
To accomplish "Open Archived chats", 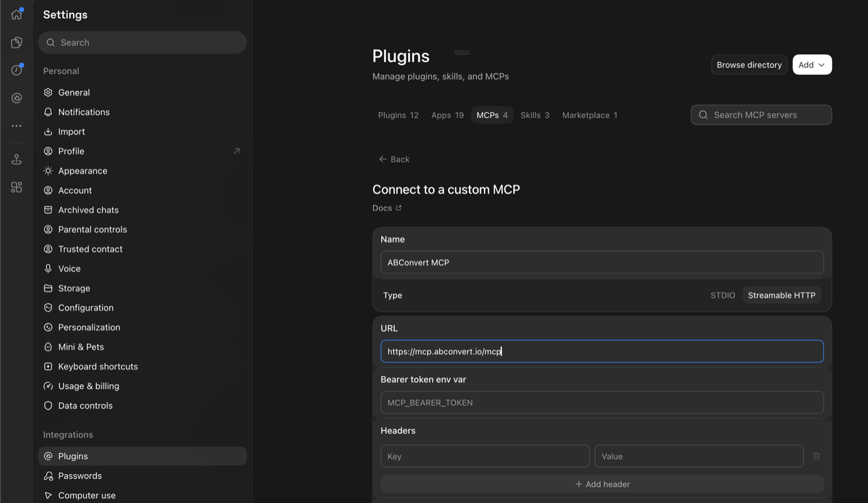I will (x=142, y=210).
